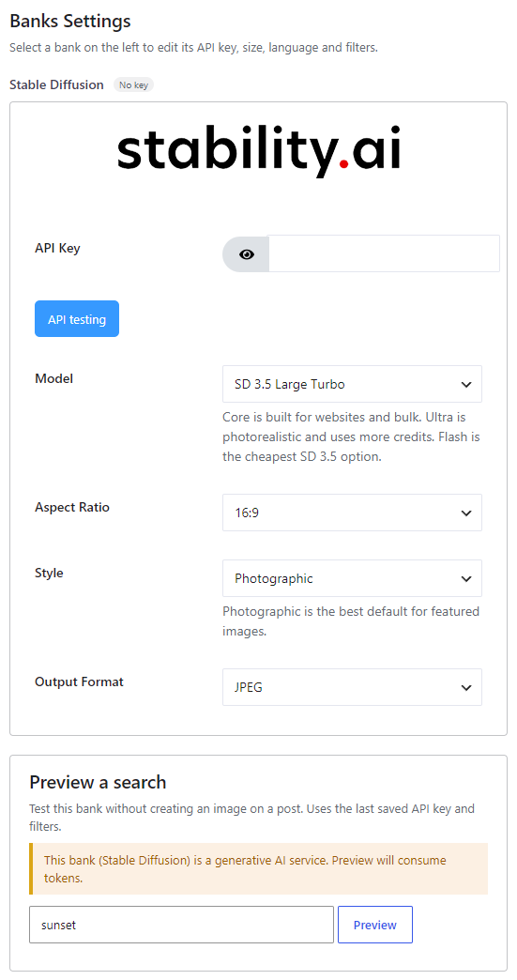This screenshot has width=517, height=980.
Task: Click the No key status badge
Action: coord(133,85)
